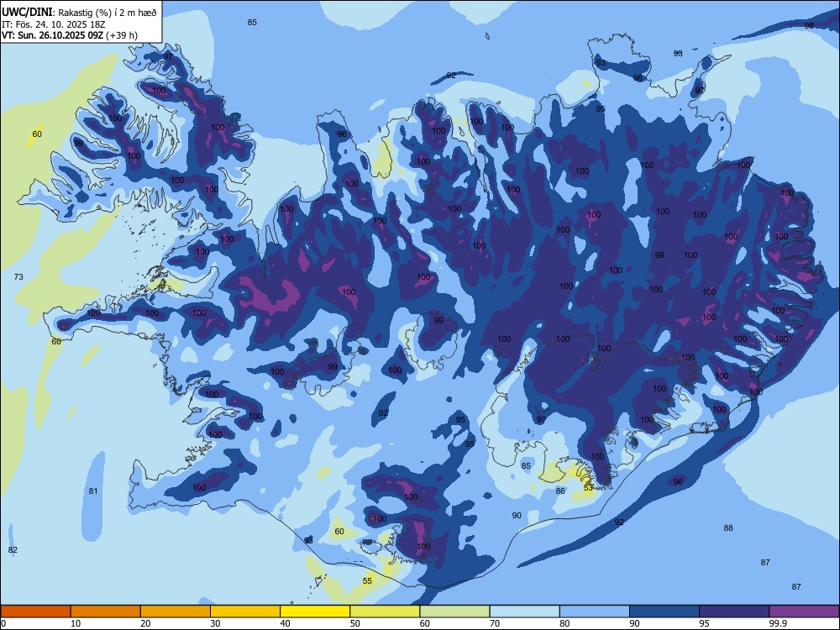840x630 pixels.
Task: Select the 'IT: Fös. 24. 10. 2025 18Z' line
Action: point(53,24)
